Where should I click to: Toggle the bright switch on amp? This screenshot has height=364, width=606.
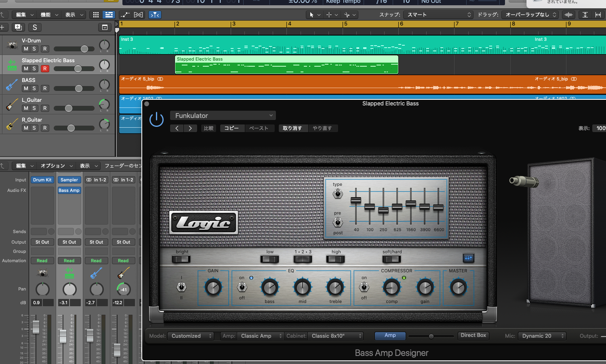pos(181,259)
